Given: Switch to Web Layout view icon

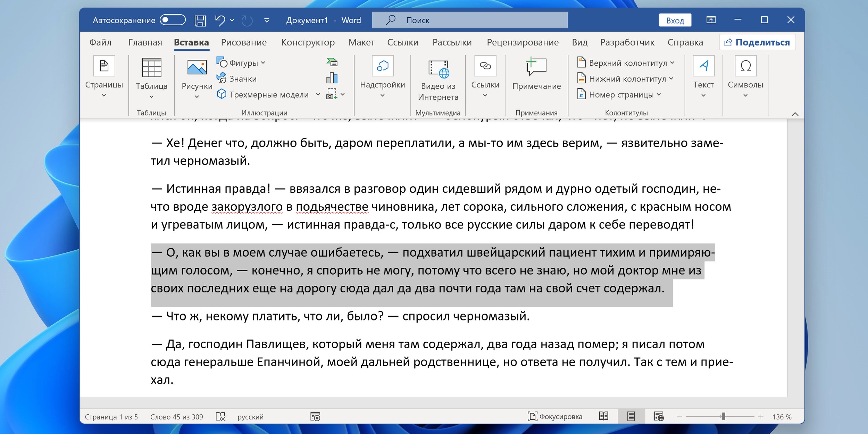Looking at the screenshot, I should pos(659,416).
